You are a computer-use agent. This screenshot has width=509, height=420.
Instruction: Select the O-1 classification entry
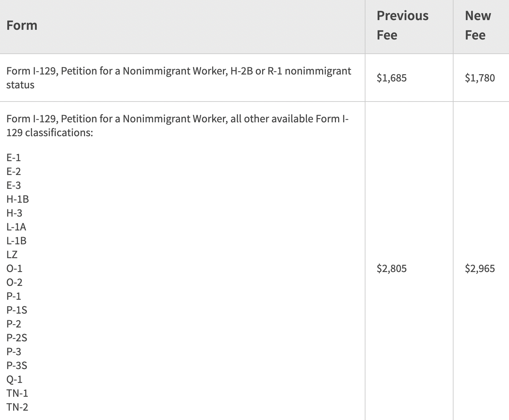14,269
